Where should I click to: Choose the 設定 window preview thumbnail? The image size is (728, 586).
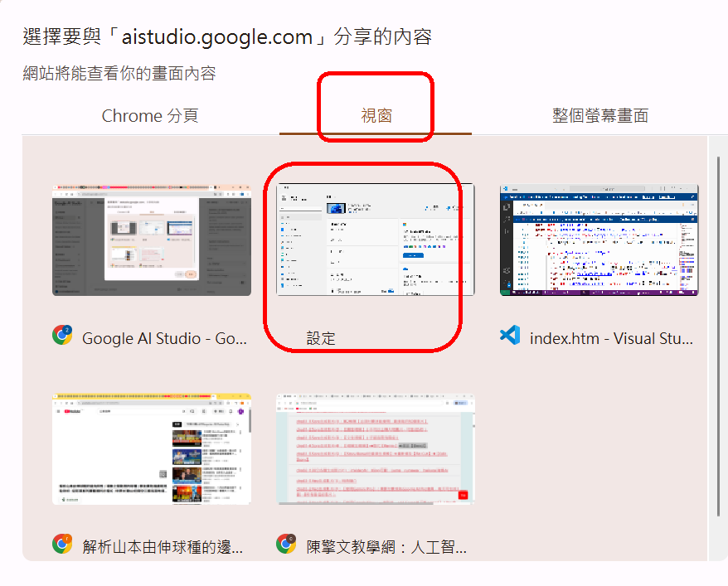point(376,240)
